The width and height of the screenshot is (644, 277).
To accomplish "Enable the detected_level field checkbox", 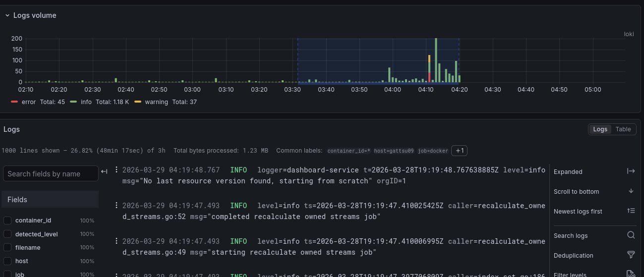I will tap(7, 234).
